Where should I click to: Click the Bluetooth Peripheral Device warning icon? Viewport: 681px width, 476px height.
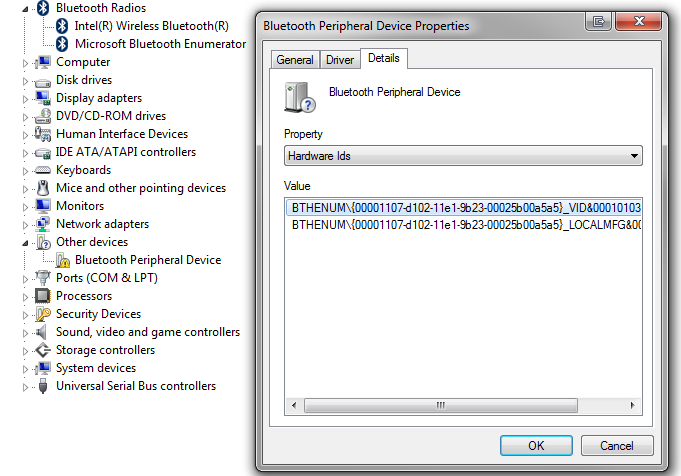pyautogui.click(x=62, y=260)
